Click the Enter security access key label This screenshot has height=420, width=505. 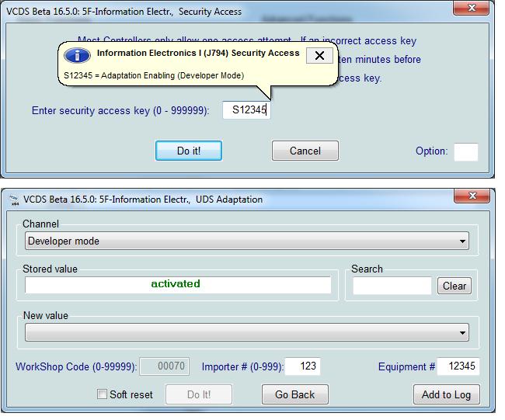point(120,111)
